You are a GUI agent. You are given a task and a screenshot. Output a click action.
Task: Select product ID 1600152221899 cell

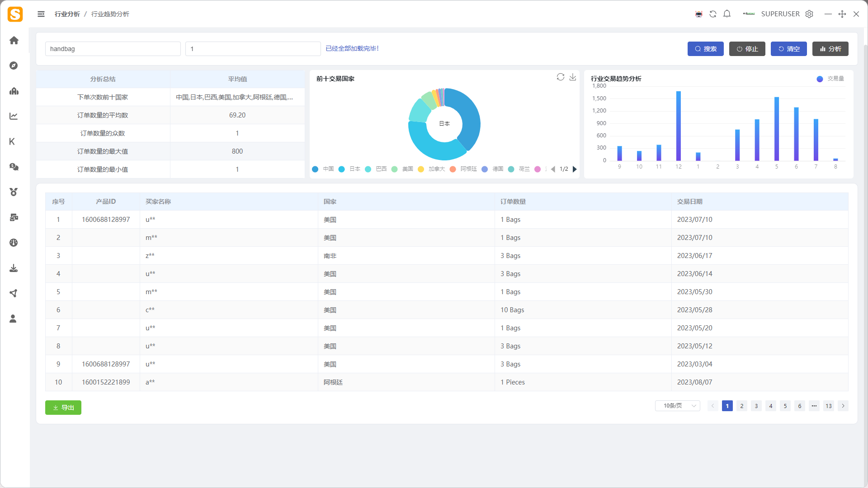(x=106, y=382)
